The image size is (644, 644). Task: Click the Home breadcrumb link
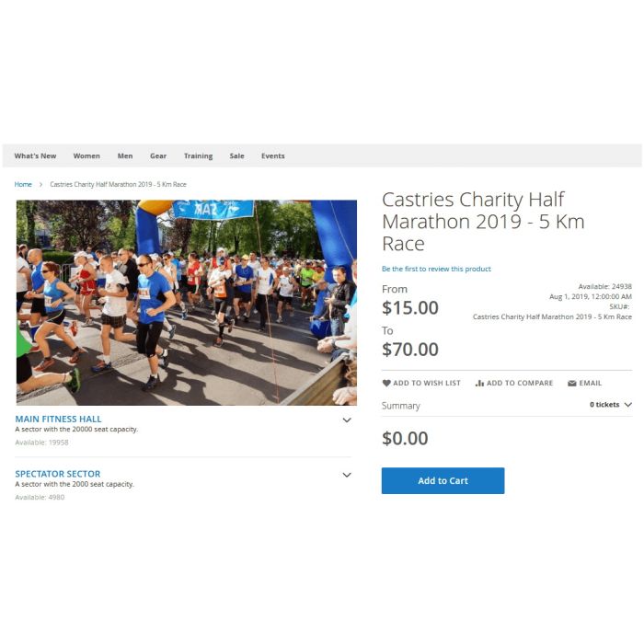tap(23, 184)
